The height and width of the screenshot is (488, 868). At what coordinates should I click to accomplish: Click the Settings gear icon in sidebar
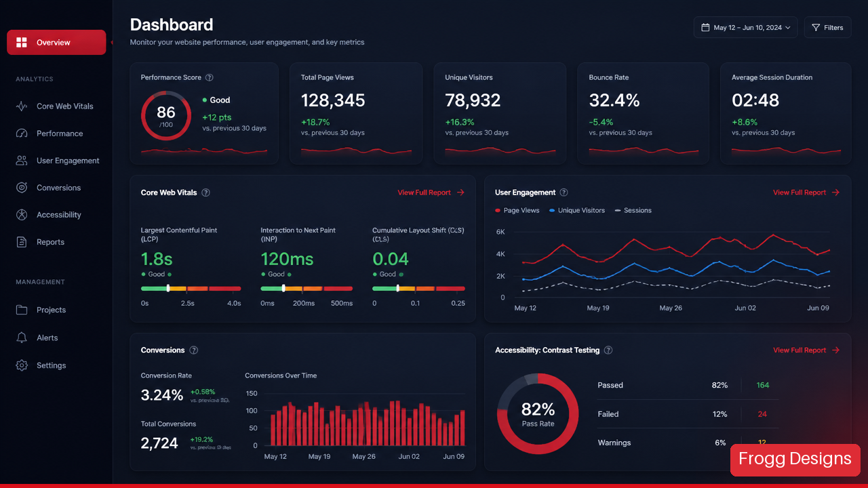click(x=22, y=365)
